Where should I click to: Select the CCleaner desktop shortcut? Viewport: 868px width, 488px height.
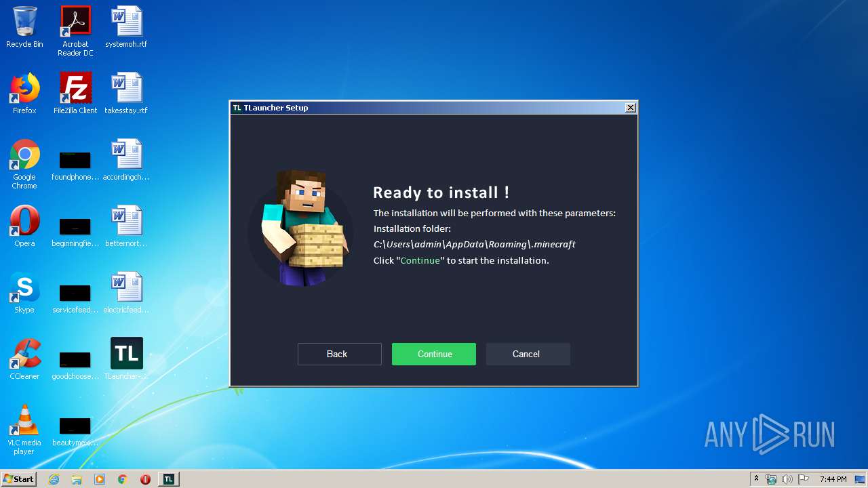tap(24, 359)
